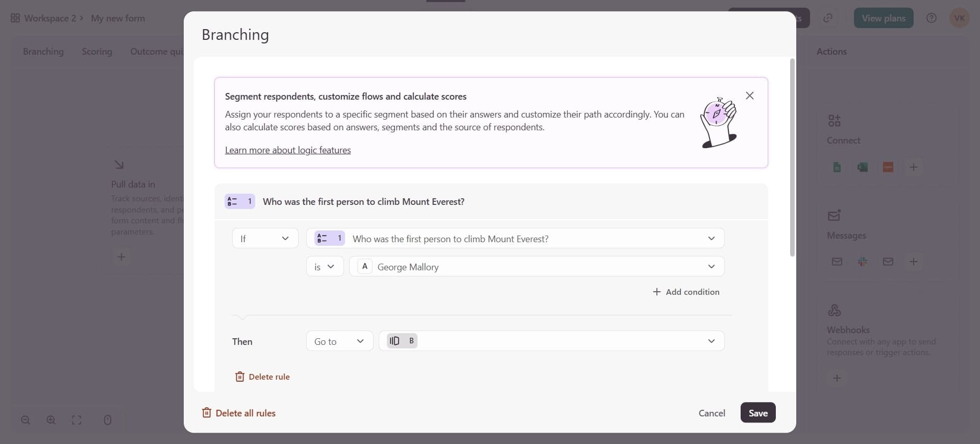Close the segment respondents info banner
Viewport: 980px width, 444px height.
749,96
